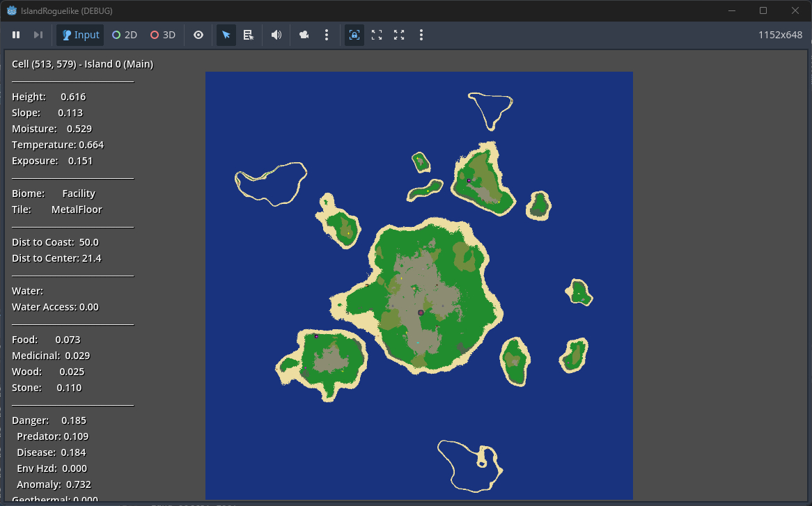The height and width of the screenshot is (506, 812).
Task: Click the list select mode icon
Action: (x=249, y=35)
